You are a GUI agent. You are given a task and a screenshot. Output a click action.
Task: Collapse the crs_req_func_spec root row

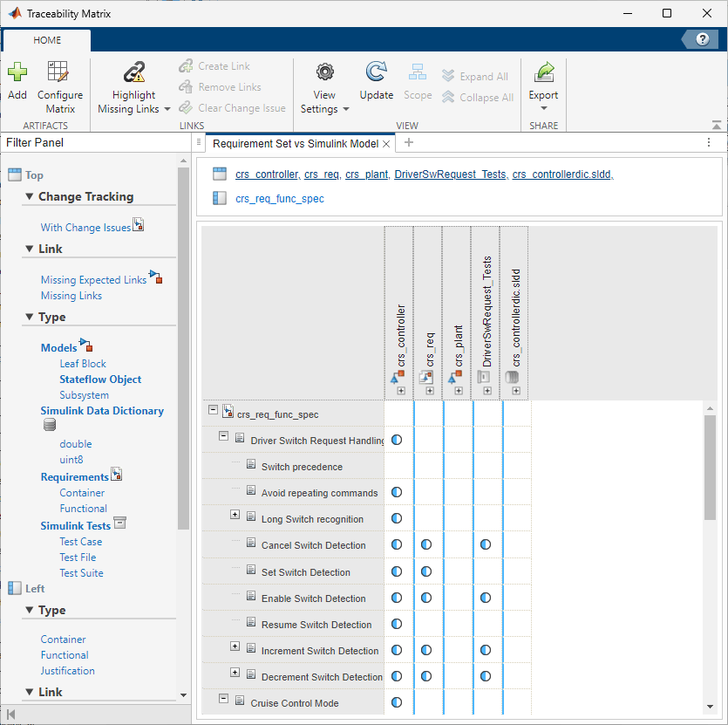click(213, 410)
